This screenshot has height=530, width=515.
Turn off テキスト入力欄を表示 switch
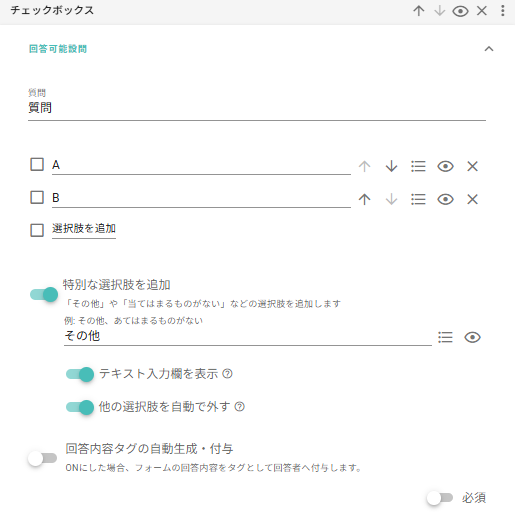click(x=80, y=374)
